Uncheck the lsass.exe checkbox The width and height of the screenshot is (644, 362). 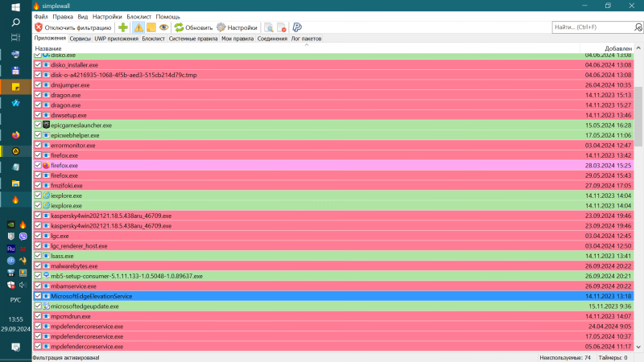coord(38,256)
